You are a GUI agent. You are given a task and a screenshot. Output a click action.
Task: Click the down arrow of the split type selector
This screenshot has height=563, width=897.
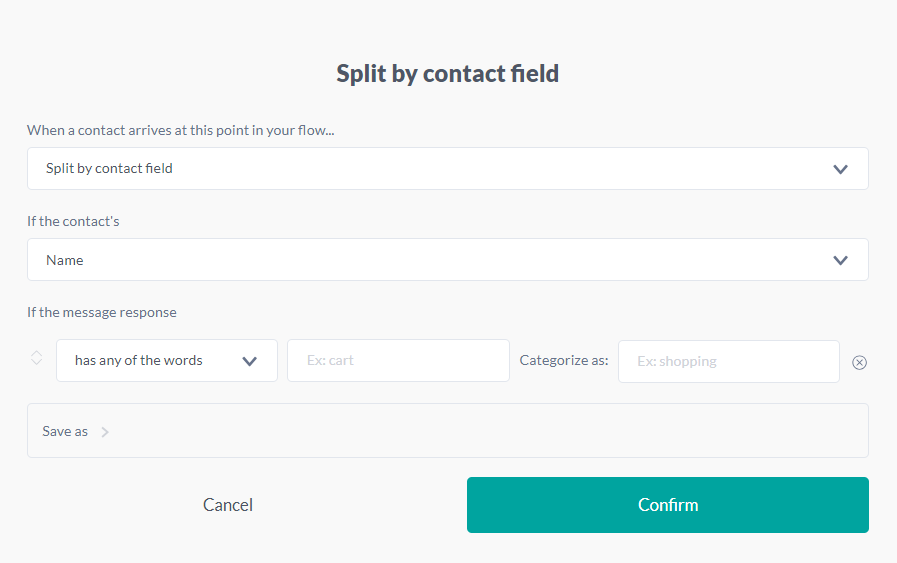840,169
